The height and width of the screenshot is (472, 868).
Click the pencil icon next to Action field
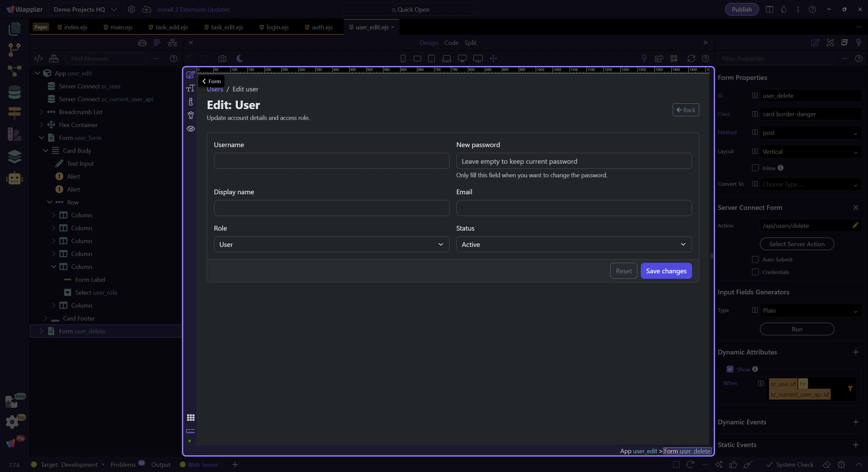[x=855, y=225]
